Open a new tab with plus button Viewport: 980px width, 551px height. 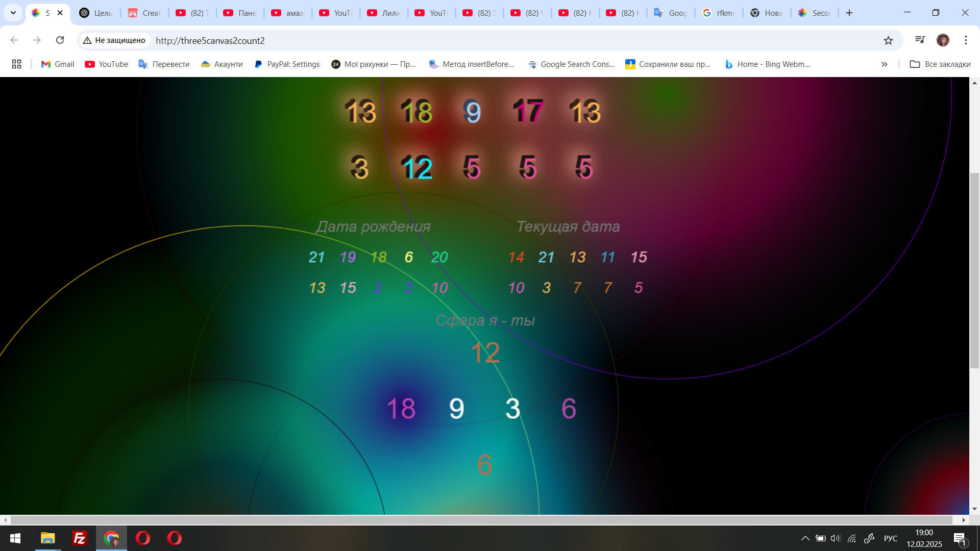(x=849, y=13)
